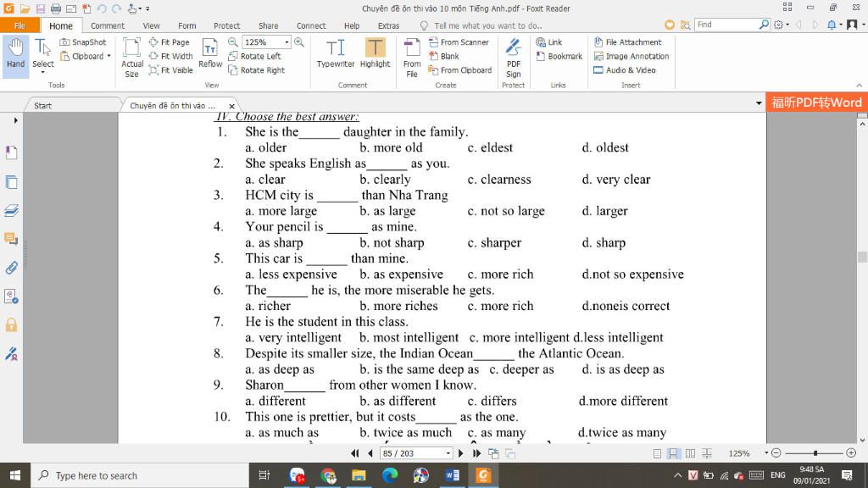Click the zoom in magnifier icon

coord(299,42)
